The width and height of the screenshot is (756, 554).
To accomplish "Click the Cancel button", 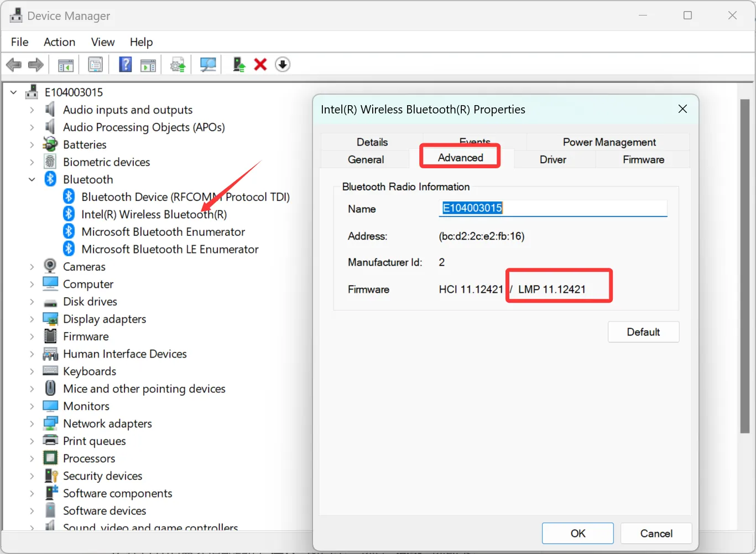I will pos(656,534).
